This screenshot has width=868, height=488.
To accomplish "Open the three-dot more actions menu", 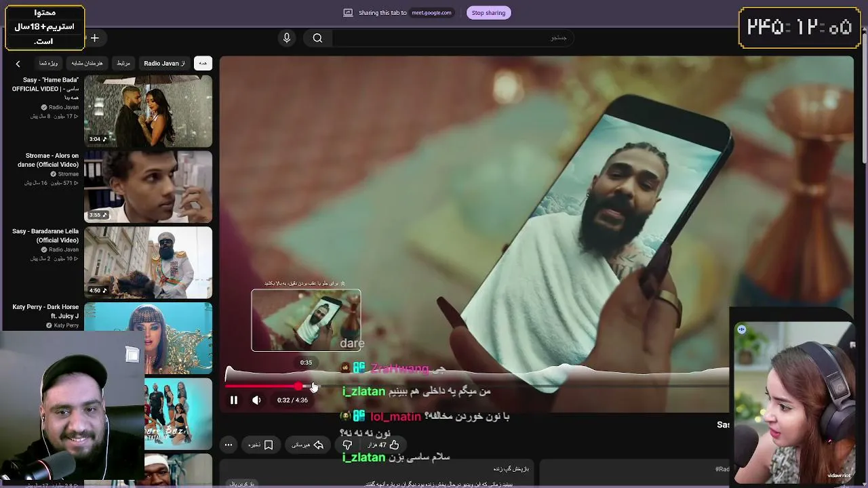I will pos(229,445).
